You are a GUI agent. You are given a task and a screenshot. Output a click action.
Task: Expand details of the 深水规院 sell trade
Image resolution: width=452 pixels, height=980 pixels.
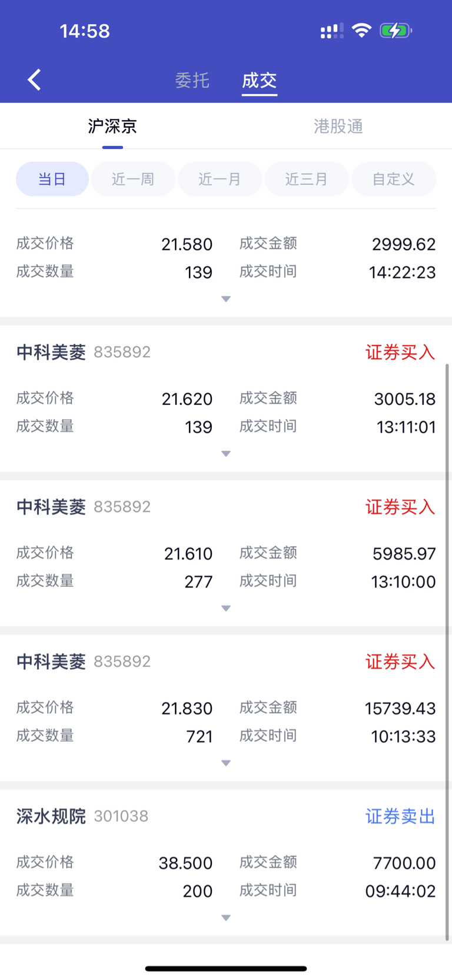click(x=226, y=918)
